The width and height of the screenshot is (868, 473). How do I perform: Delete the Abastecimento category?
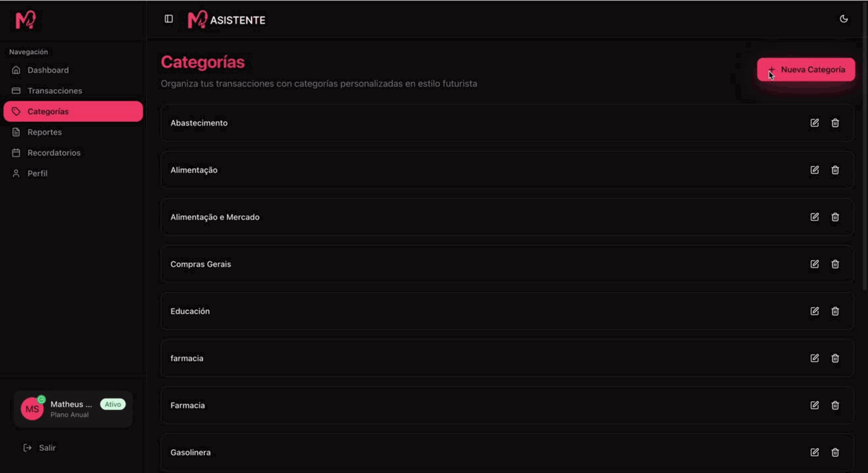coord(835,123)
